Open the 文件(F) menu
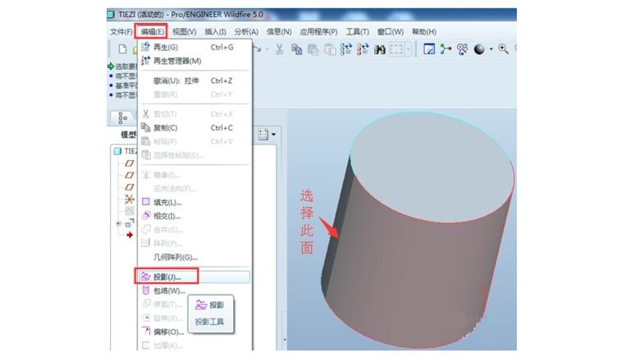Image resolution: width=644 pixels, height=362 pixels. (121, 32)
